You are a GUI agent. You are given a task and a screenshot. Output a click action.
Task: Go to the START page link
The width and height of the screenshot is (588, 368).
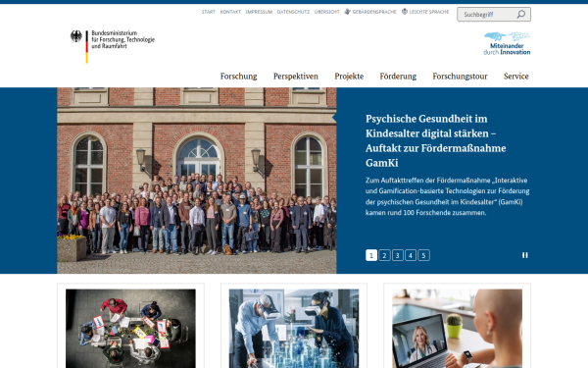[208, 12]
